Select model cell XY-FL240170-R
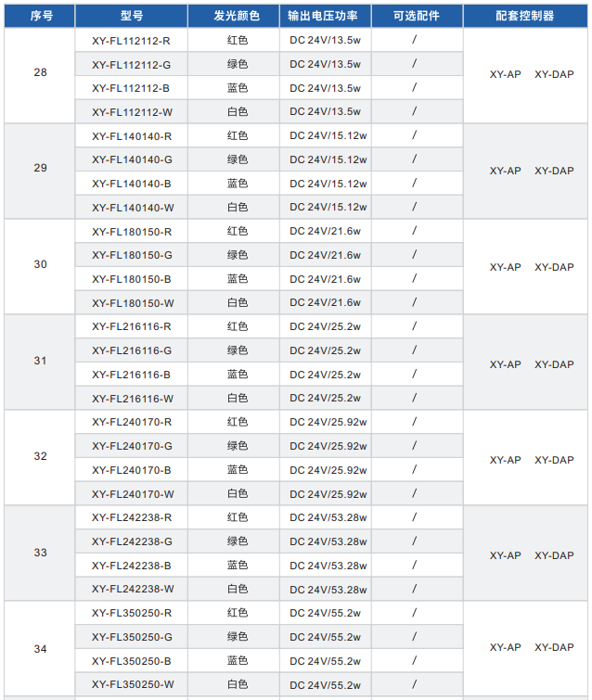 pyautogui.click(x=132, y=423)
